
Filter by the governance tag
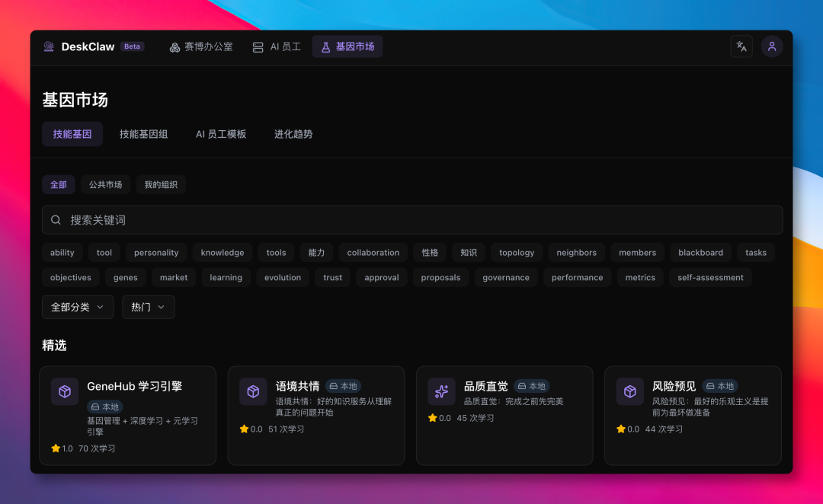click(x=506, y=277)
